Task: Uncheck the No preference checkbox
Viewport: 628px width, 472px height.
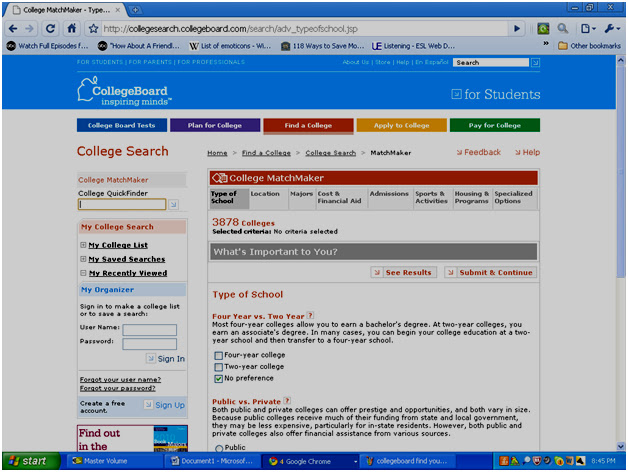Action: click(218, 379)
